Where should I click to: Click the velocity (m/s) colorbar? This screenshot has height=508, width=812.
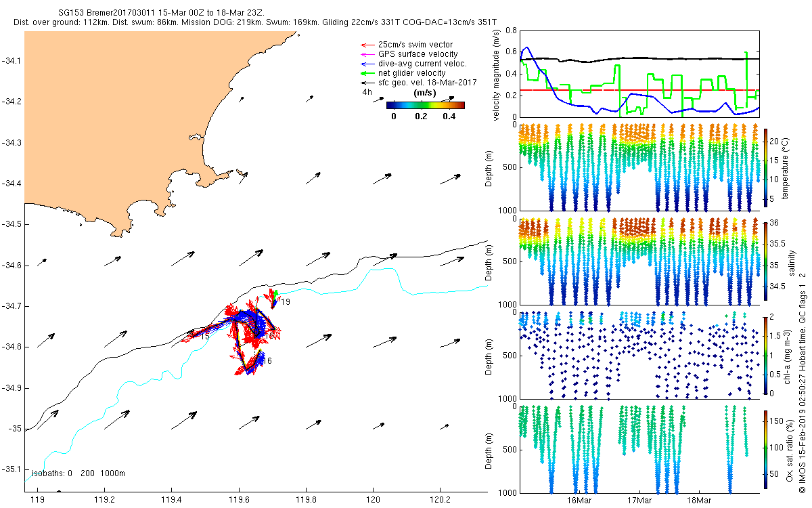pyautogui.click(x=425, y=105)
